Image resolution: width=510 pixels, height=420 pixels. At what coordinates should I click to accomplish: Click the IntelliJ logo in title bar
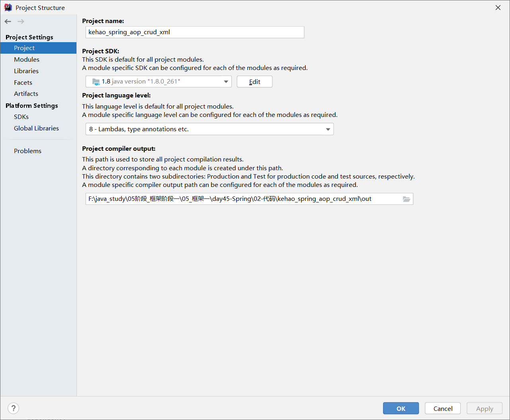[8, 8]
